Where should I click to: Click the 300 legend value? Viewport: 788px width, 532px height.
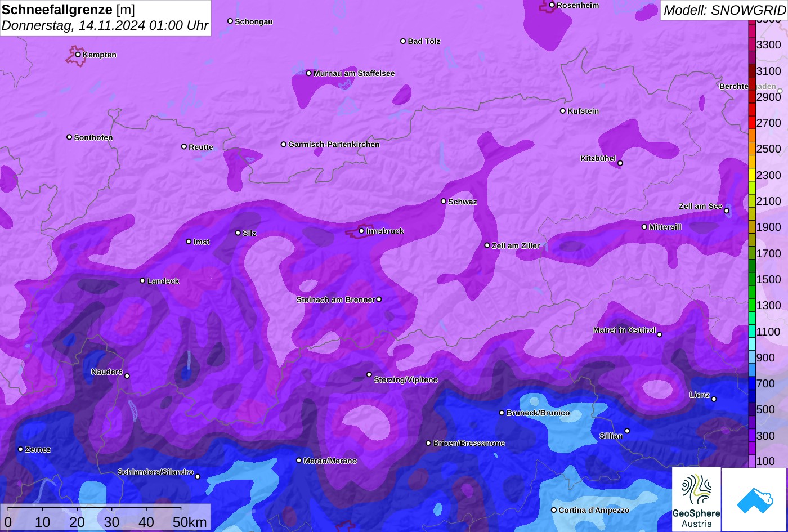(x=765, y=436)
